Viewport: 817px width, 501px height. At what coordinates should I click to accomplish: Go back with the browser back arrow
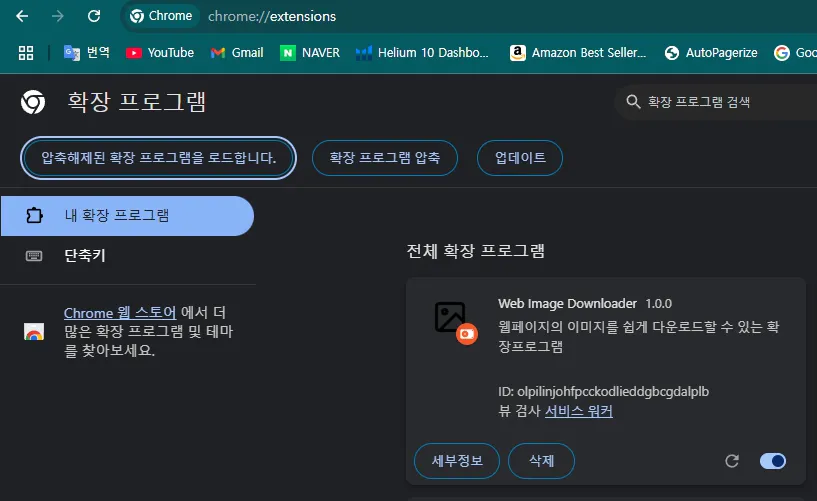tap(22, 16)
